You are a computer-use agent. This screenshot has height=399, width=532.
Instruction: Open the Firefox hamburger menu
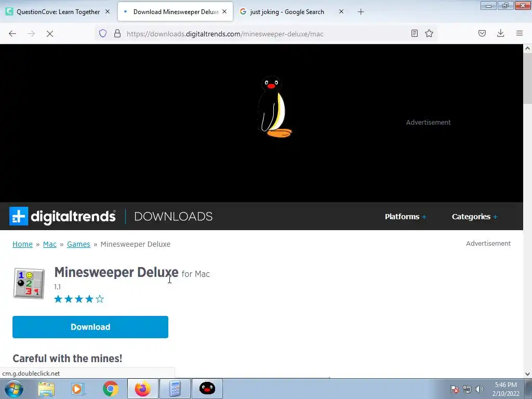point(520,33)
